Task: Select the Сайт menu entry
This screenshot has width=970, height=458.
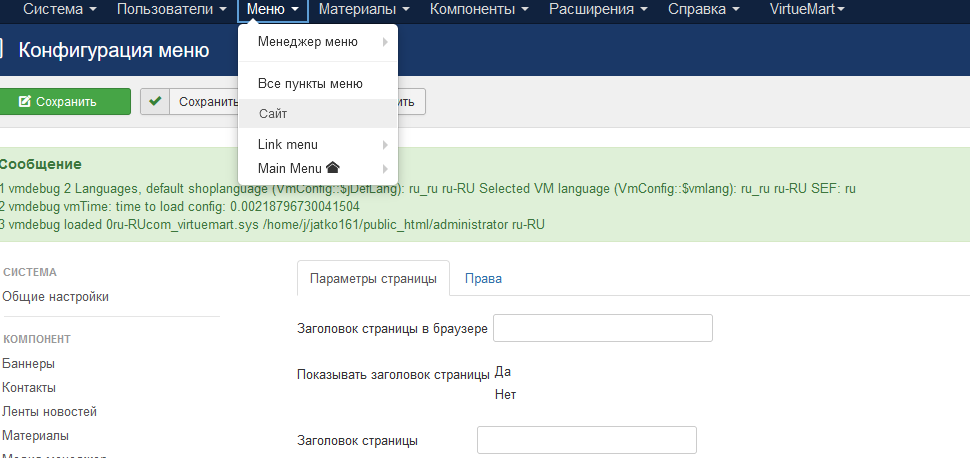Action: pyautogui.click(x=273, y=114)
